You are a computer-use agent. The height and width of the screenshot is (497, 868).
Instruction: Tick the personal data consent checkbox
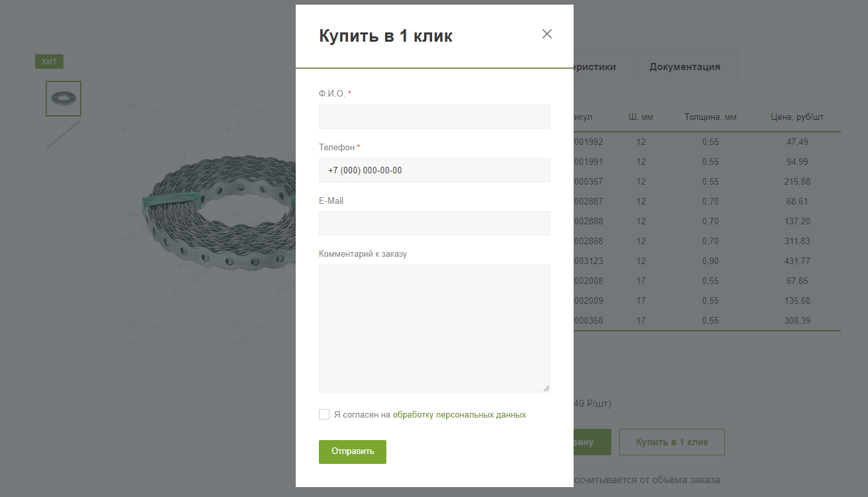tap(324, 414)
